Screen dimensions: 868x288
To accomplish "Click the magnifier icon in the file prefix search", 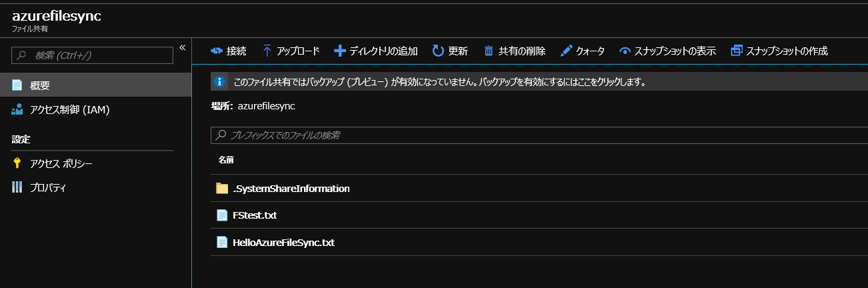I will click(x=221, y=135).
